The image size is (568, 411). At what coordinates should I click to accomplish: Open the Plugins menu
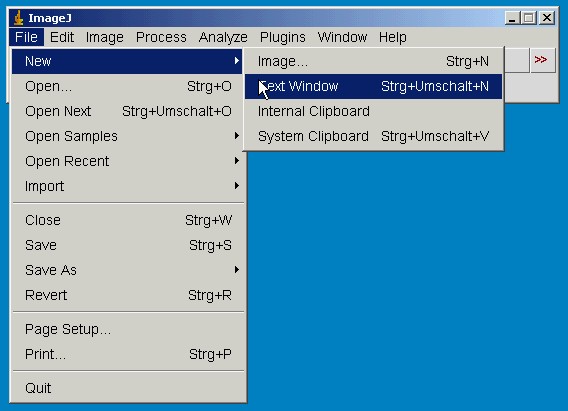tap(283, 37)
